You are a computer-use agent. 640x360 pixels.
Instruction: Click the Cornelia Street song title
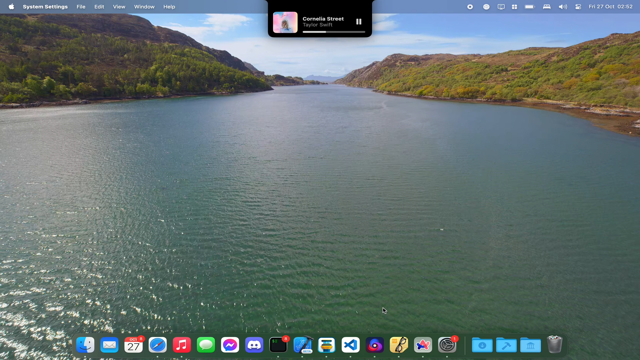tap(323, 19)
